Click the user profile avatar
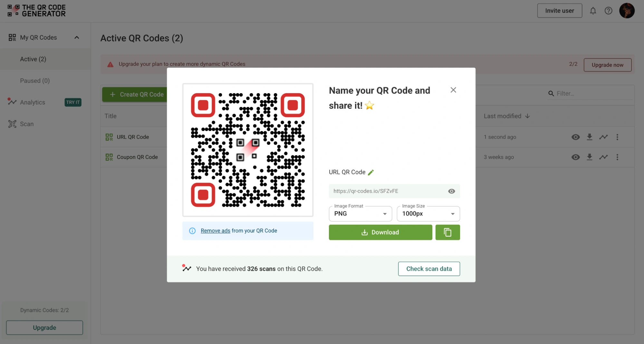This screenshot has height=344, width=644. coord(627,11)
